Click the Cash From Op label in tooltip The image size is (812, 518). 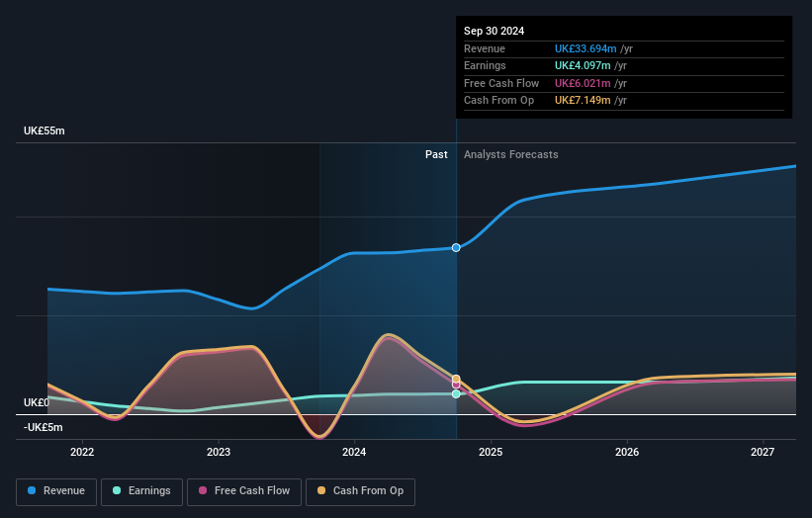498,101
